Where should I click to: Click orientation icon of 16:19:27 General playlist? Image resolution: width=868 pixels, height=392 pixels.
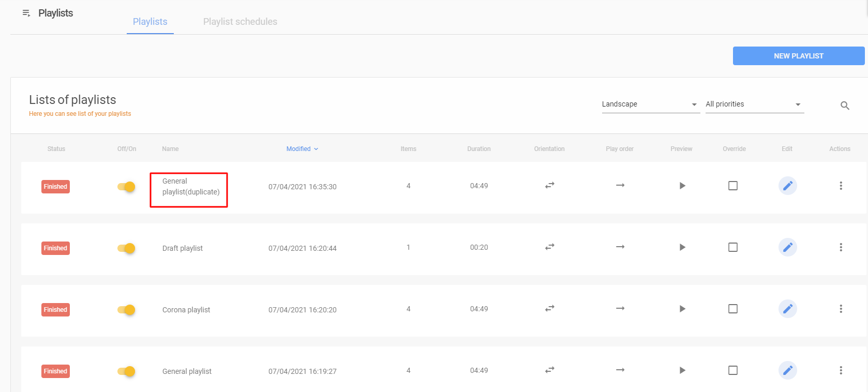click(549, 370)
